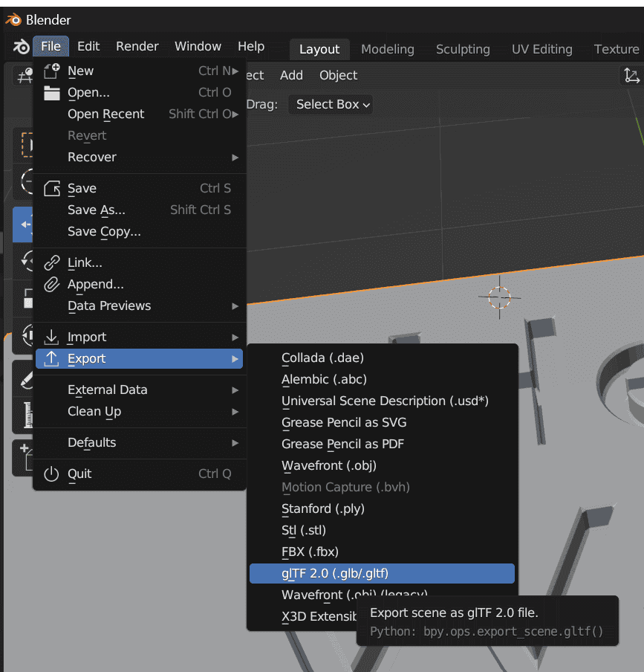Open the Help menu

(x=251, y=46)
